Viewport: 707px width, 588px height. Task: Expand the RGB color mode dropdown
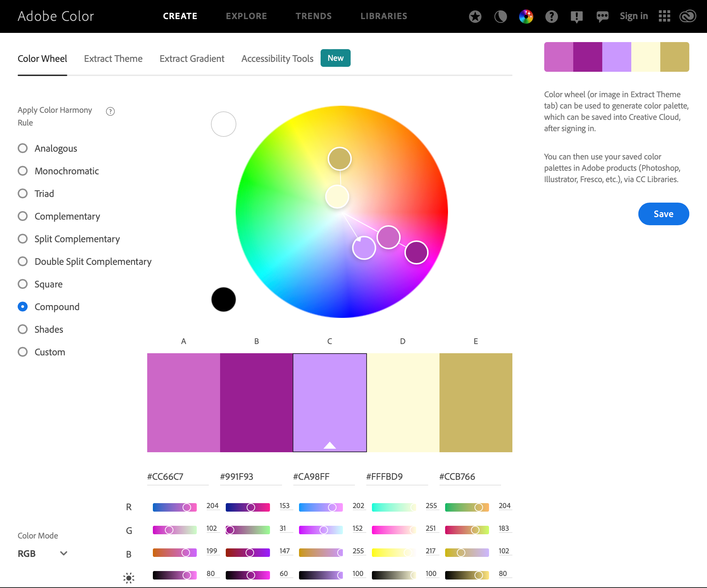42,553
